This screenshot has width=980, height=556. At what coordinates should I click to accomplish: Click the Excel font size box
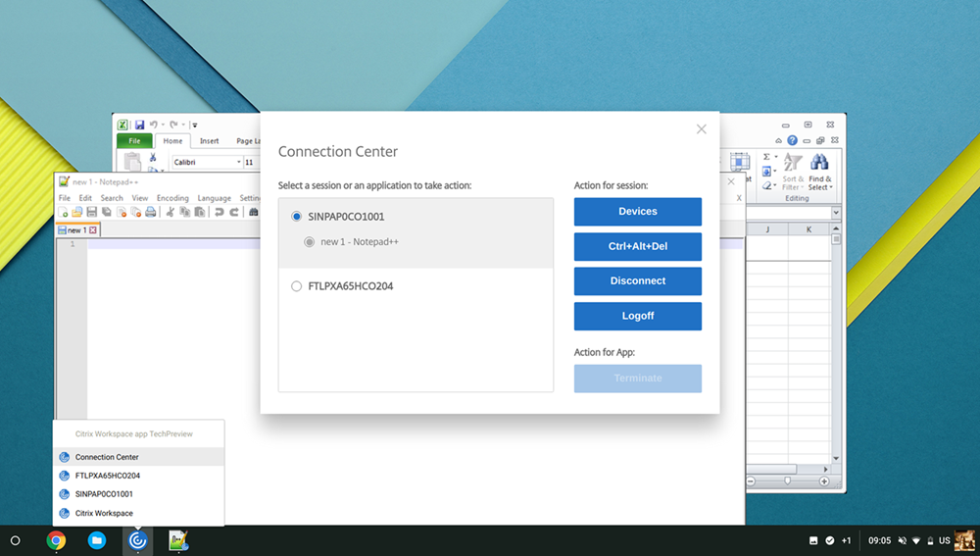pos(252,162)
